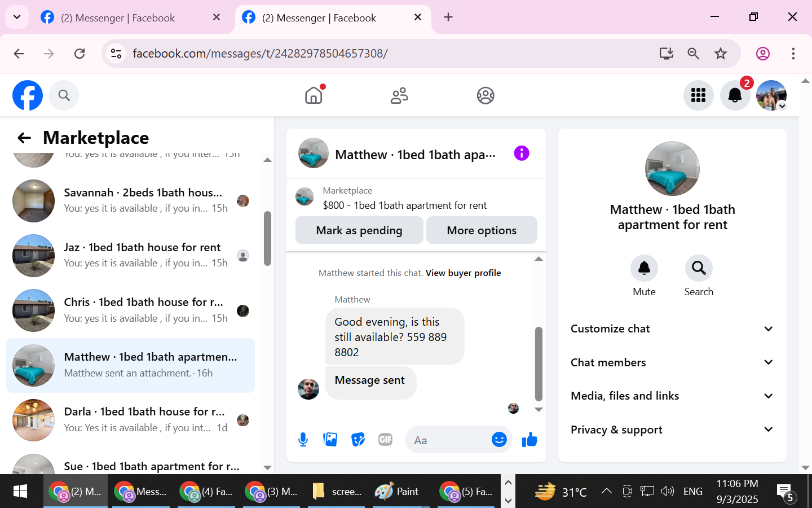Open the Jaz 1bed 1bath house chat

(x=130, y=256)
